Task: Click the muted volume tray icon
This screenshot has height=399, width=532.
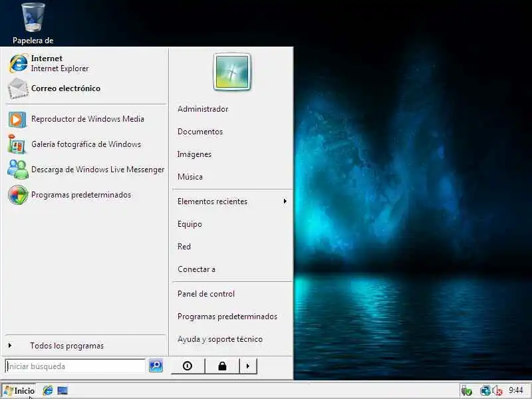Action: [497, 391]
